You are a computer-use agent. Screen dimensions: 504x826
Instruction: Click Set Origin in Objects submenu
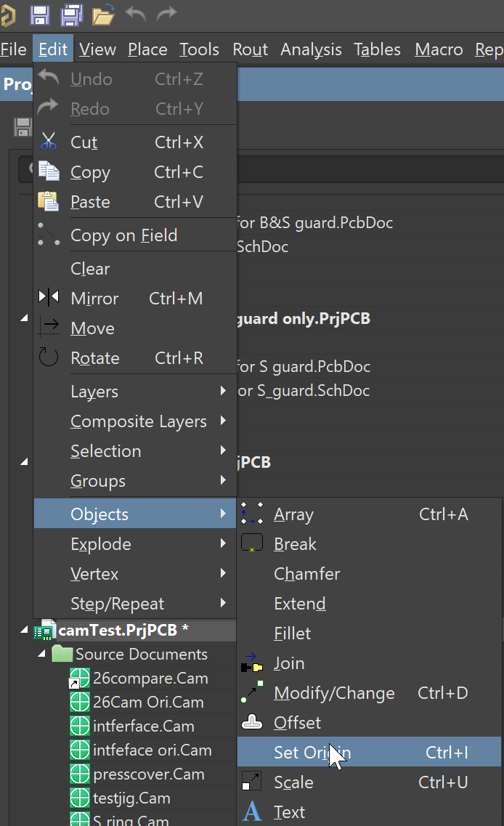(x=312, y=753)
